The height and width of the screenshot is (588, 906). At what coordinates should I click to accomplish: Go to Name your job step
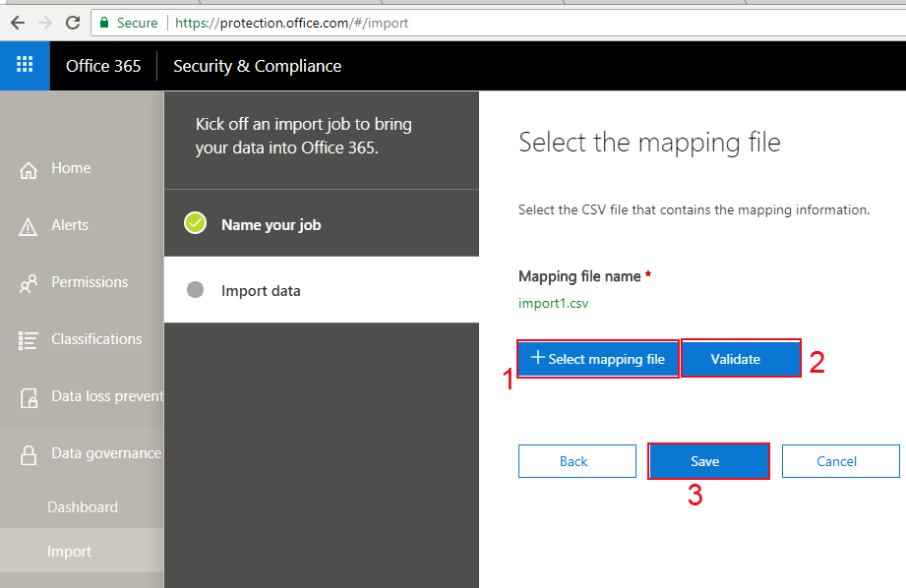pyautogui.click(x=271, y=224)
